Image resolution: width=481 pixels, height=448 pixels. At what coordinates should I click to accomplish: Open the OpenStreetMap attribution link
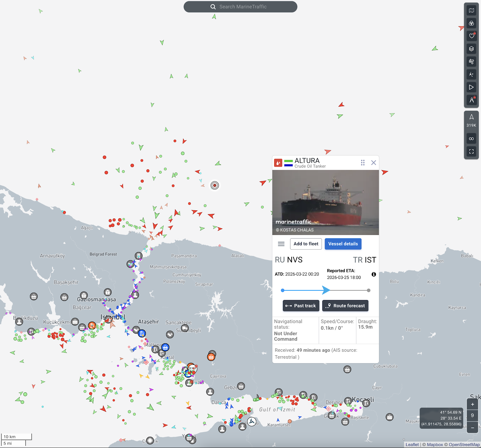[464, 445]
